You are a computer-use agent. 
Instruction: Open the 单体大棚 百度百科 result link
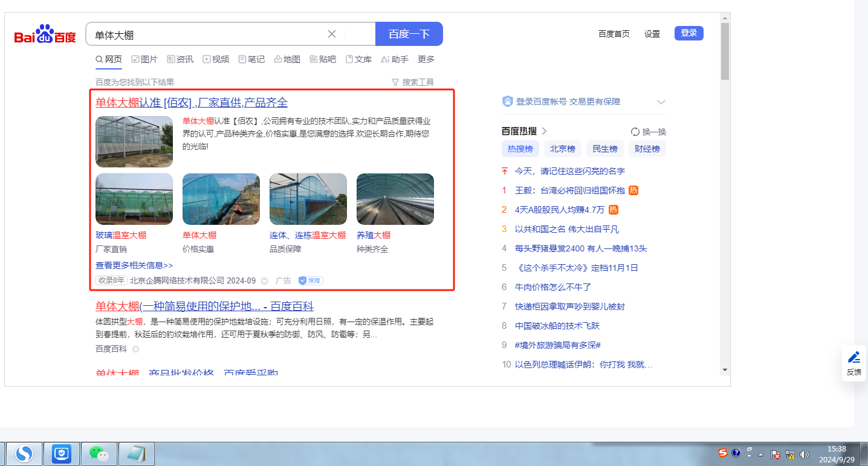click(204, 306)
